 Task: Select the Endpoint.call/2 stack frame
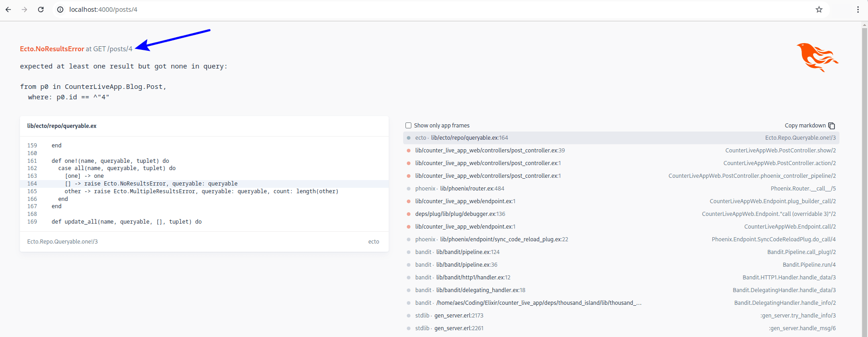click(621, 227)
